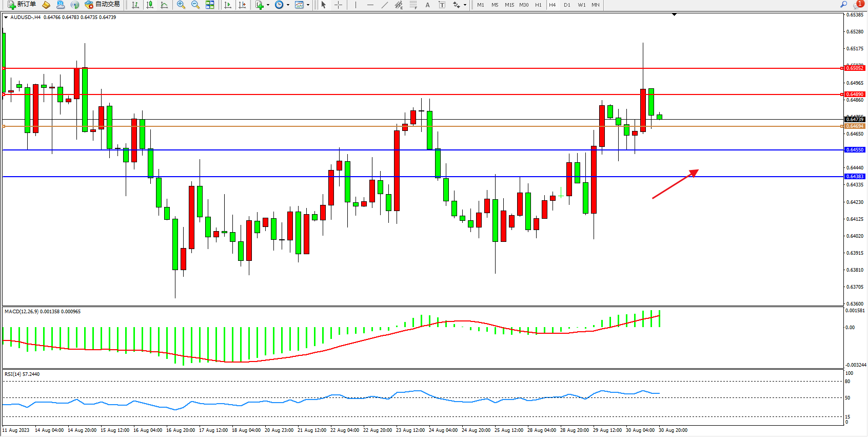Click the red 0.65052 price level label
The height and width of the screenshot is (437, 868).
(854, 68)
